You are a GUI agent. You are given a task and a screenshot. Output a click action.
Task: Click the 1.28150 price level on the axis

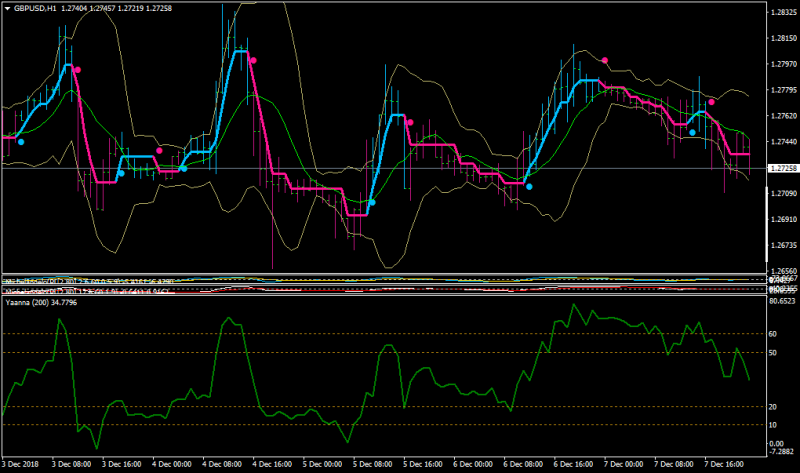784,38
